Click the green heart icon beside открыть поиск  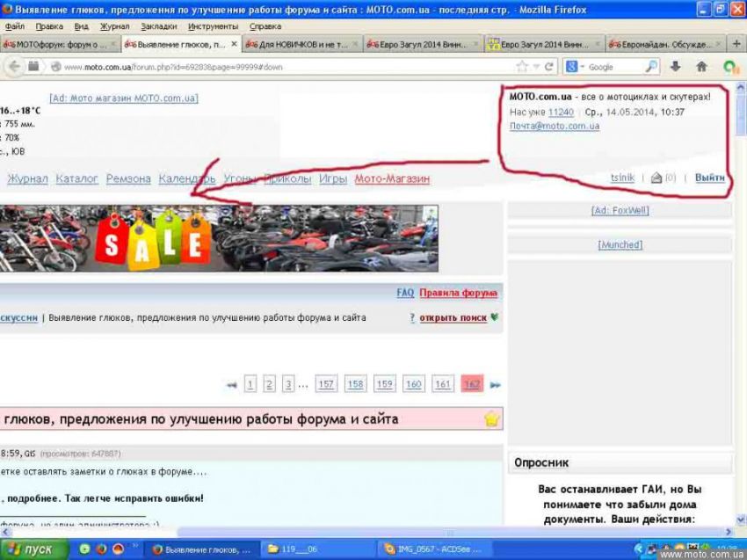point(495,317)
